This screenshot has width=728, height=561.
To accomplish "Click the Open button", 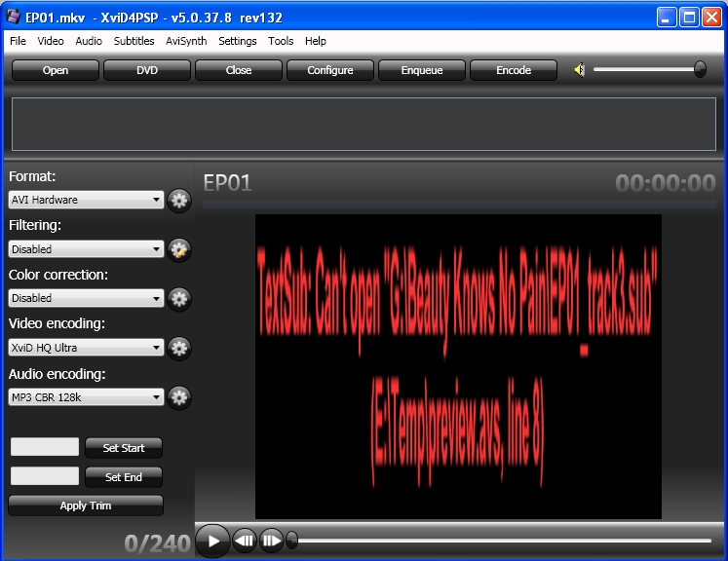I will (x=56, y=70).
